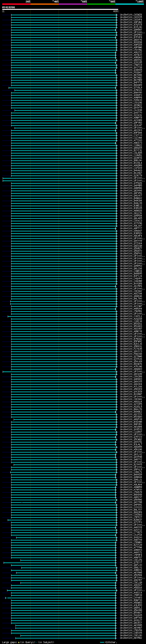
Task: Select hit label UniRef100_Q5G584
Action: [x=131, y=575]
